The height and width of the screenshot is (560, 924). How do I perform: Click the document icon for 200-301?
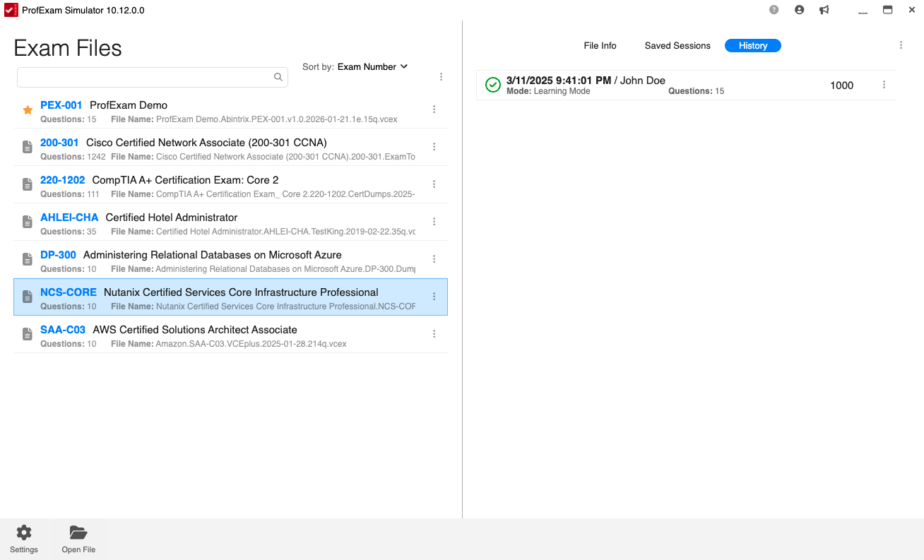pyautogui.click(x=28, y=147)
